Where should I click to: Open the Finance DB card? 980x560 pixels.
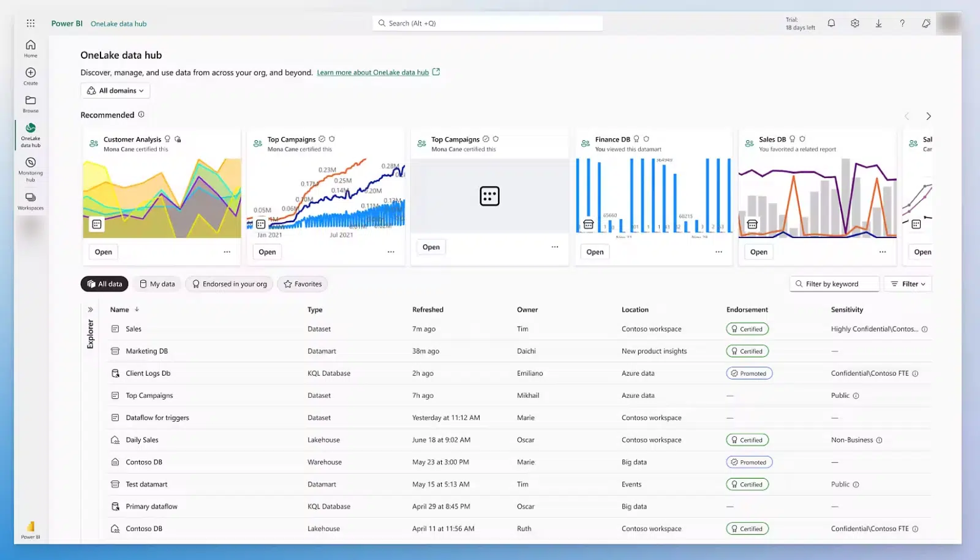(x=595, y=252)
